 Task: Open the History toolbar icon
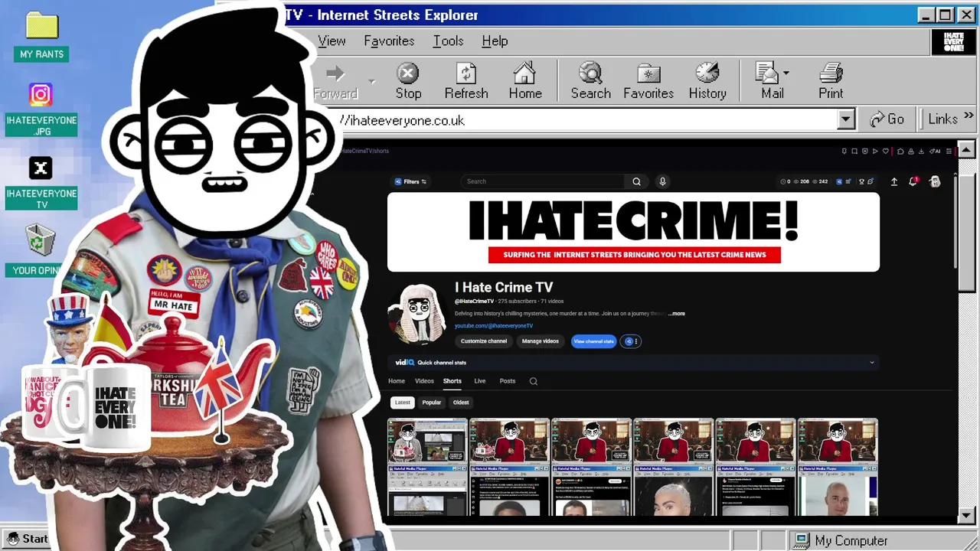tap(707, 74)
